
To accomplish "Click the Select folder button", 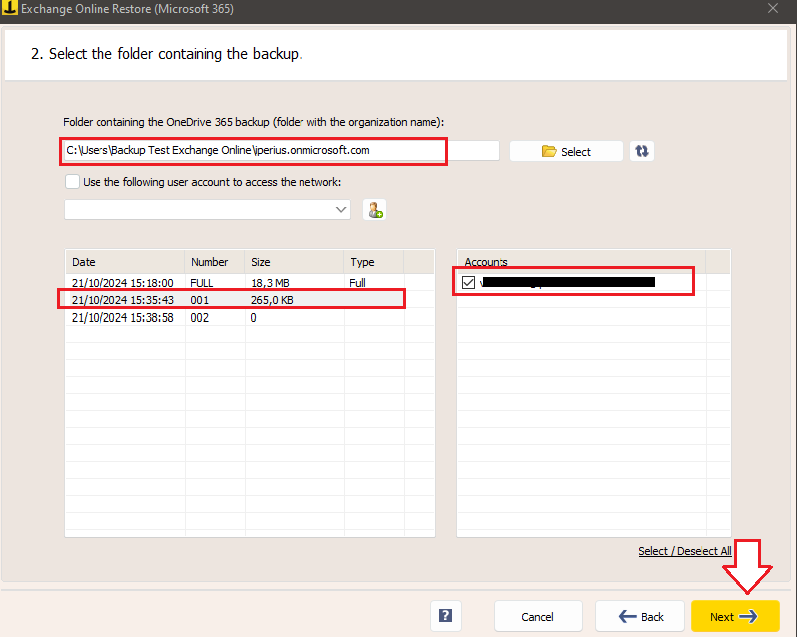I will pos(566,151).
